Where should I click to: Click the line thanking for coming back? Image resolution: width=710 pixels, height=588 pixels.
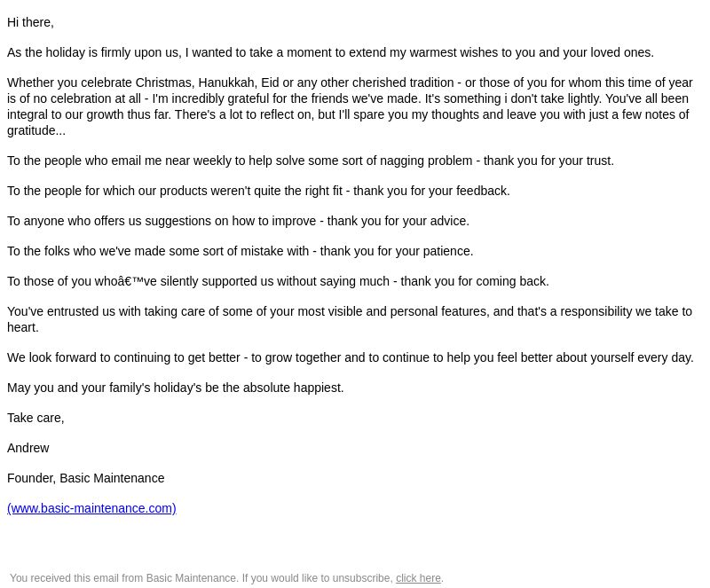pos(278,281)
